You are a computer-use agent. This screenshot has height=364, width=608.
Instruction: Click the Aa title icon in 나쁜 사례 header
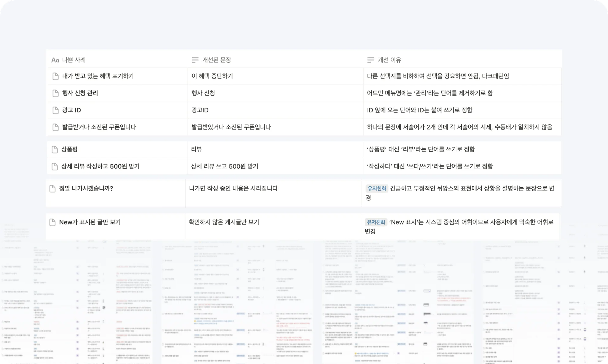[x=55, y=60]
